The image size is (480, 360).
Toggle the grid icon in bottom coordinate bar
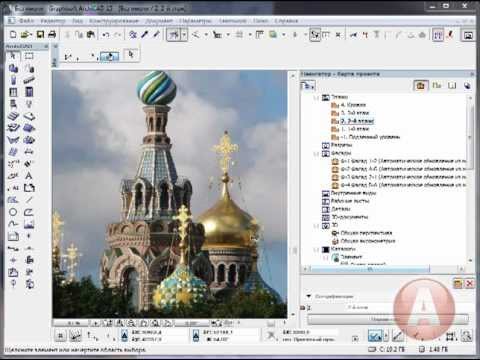pyautogui.click(x=60, y=336)
